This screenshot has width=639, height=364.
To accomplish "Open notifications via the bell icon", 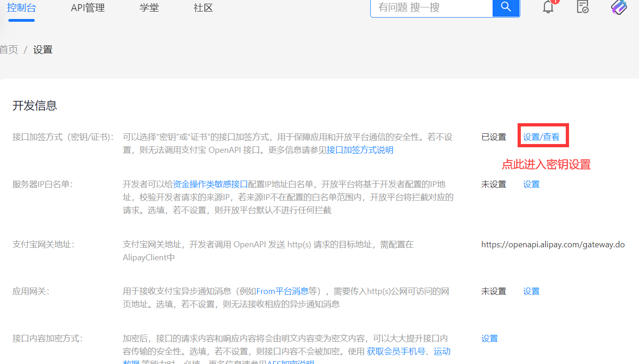I will tap(548, 7).
